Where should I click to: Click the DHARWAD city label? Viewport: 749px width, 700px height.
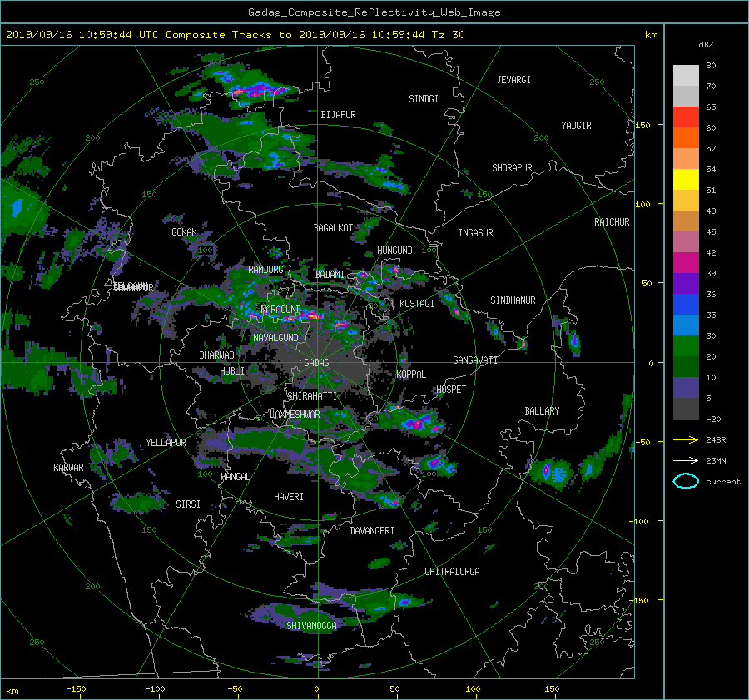click(217, 355)
